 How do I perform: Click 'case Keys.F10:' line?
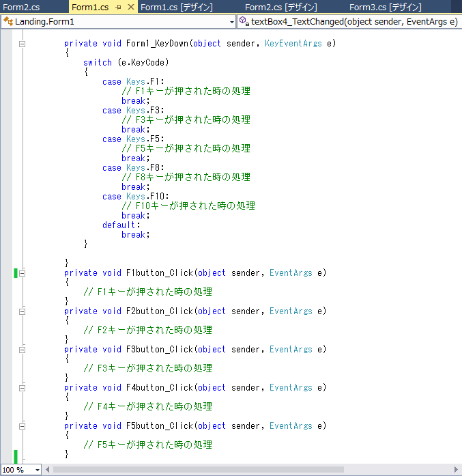136,197
